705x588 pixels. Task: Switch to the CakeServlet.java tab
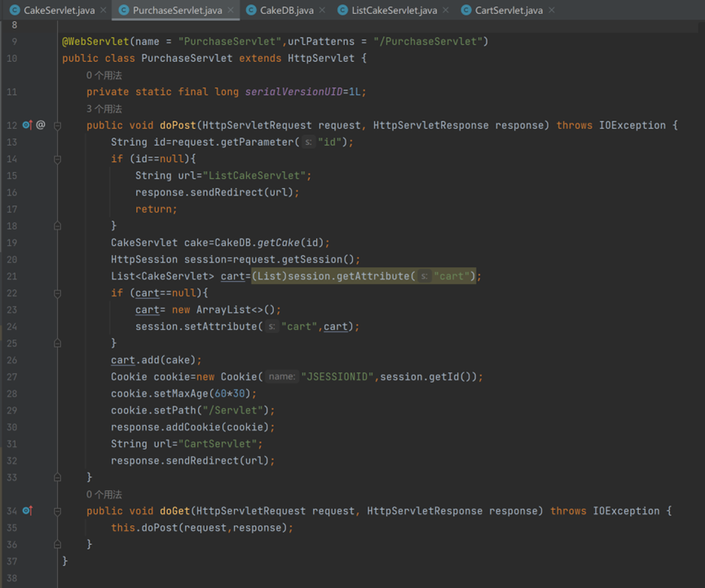53,11
